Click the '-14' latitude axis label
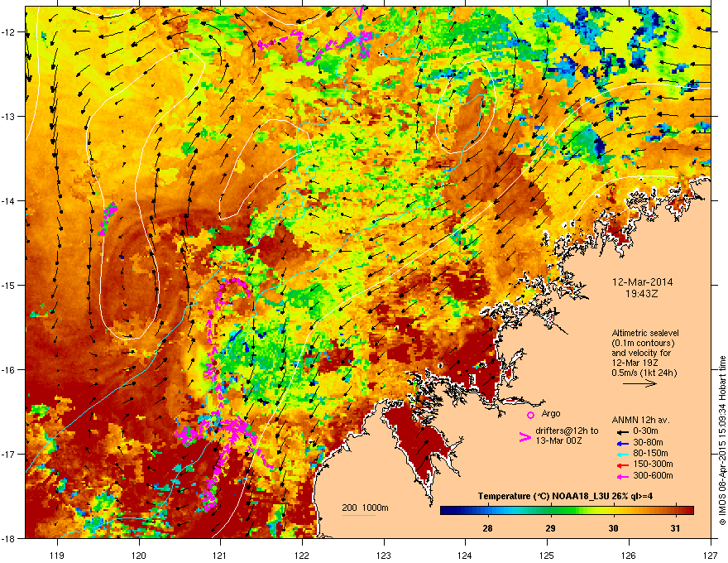 click(8, 200)
